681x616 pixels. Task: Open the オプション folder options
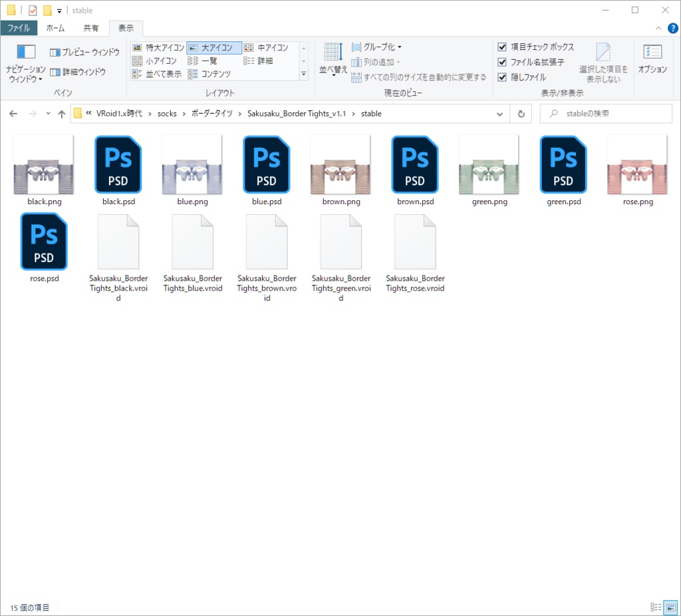click(x=652, y=59)
